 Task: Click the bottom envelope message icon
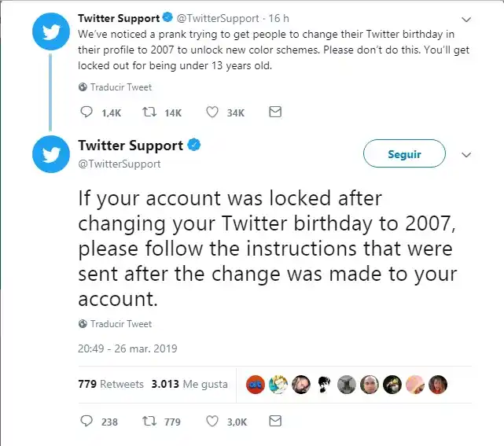(x=274, y=422)
